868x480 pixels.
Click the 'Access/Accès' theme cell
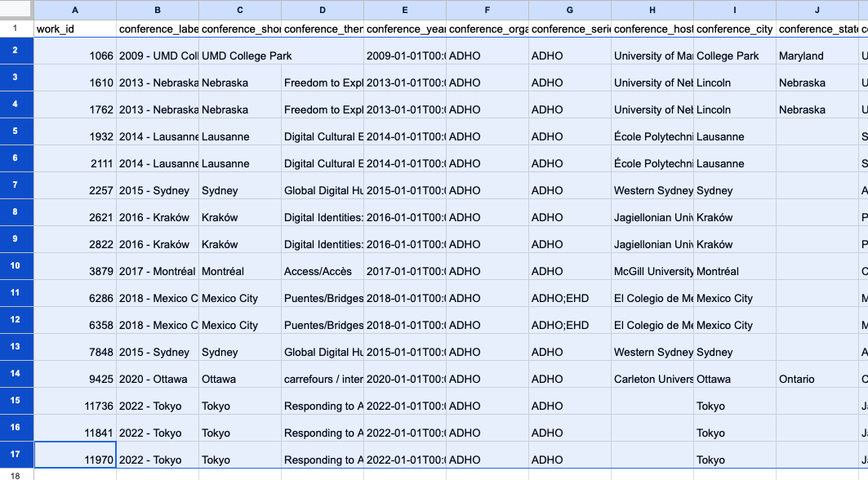pyautogui.click(x=323, y=271)
